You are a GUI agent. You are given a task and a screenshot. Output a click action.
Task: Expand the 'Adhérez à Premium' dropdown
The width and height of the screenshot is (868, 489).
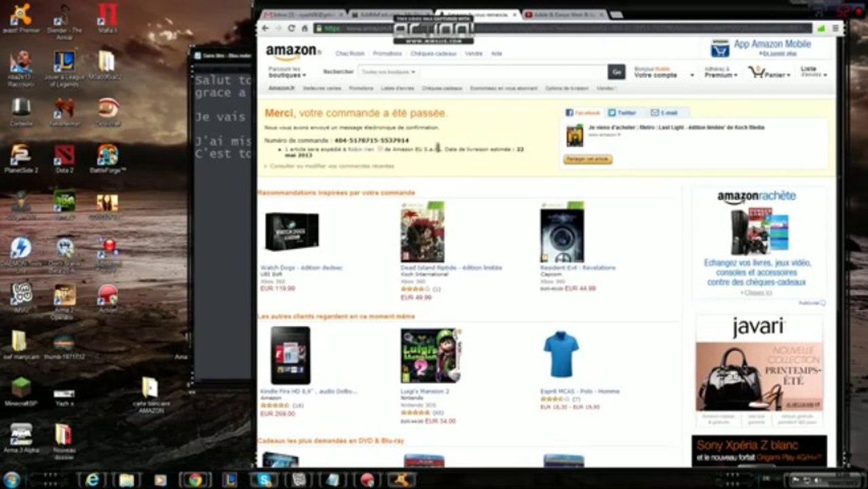[x=721, y=73]
